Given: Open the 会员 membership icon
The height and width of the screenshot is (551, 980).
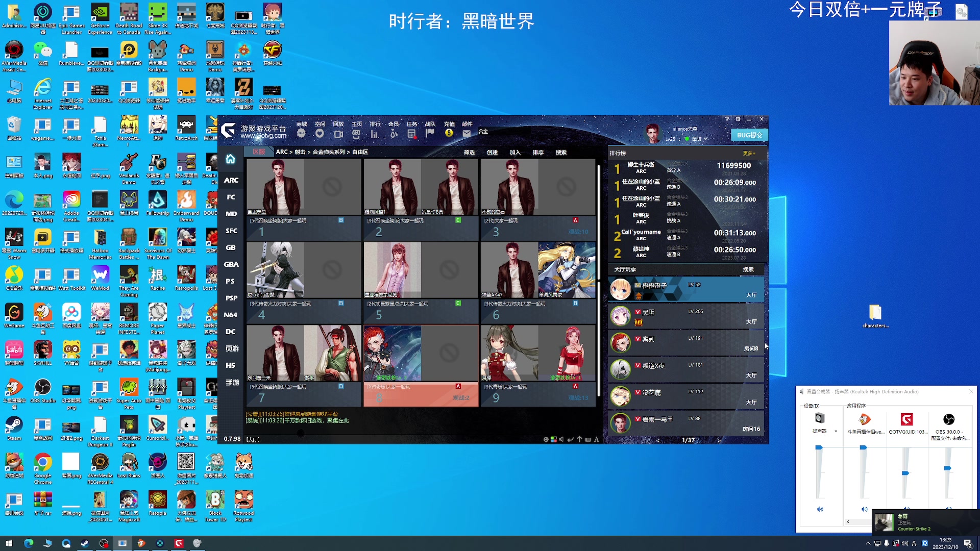Looking at the screenshot, I should pos(393,134).
